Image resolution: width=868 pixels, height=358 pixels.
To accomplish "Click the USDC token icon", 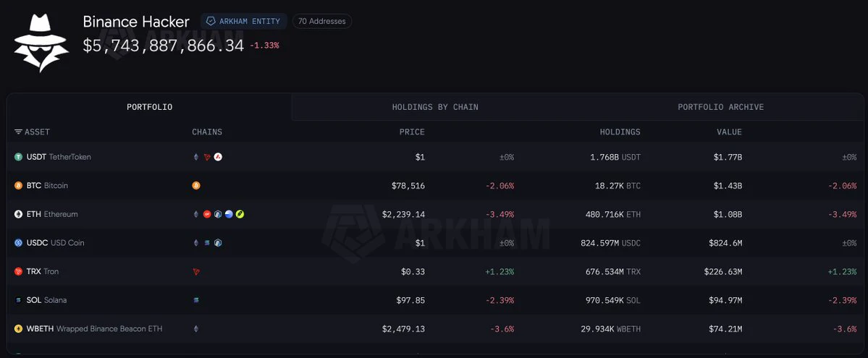I will coord(18,243).
